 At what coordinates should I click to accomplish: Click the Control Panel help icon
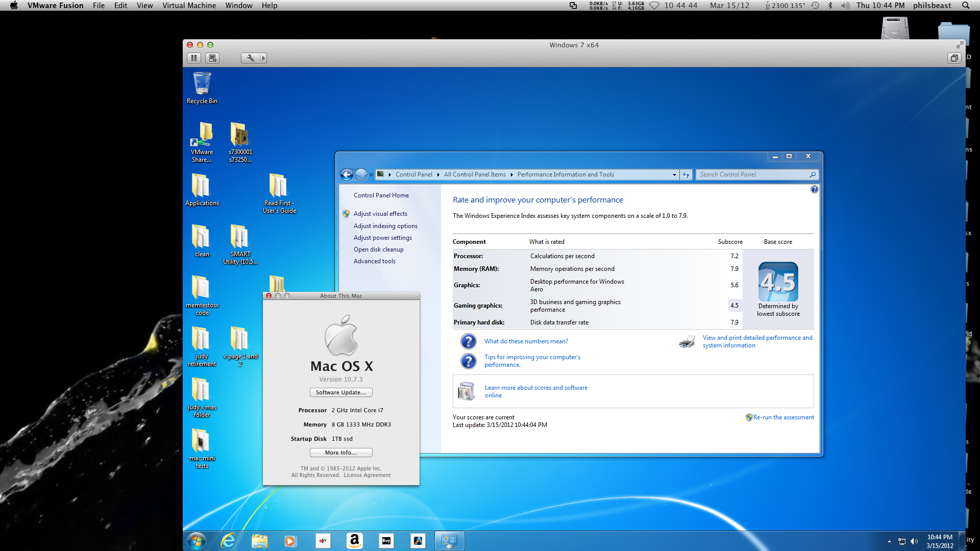814,189
